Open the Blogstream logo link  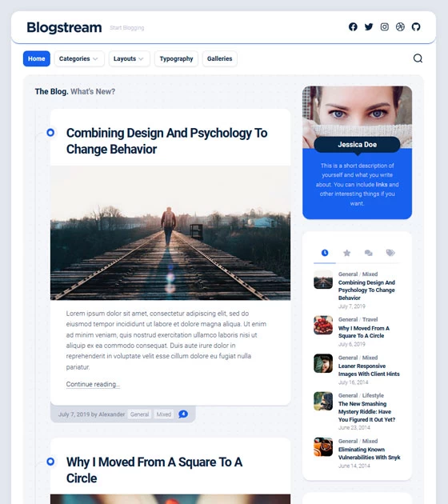(x=64, y=27)
